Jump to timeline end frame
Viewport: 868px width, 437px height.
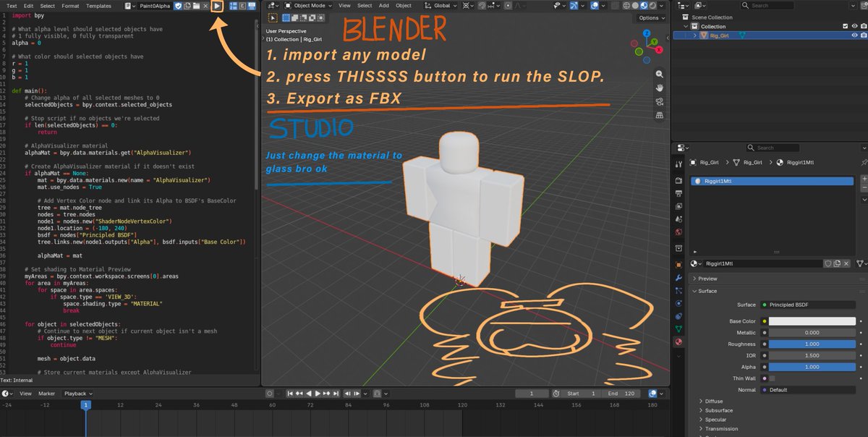336,394
